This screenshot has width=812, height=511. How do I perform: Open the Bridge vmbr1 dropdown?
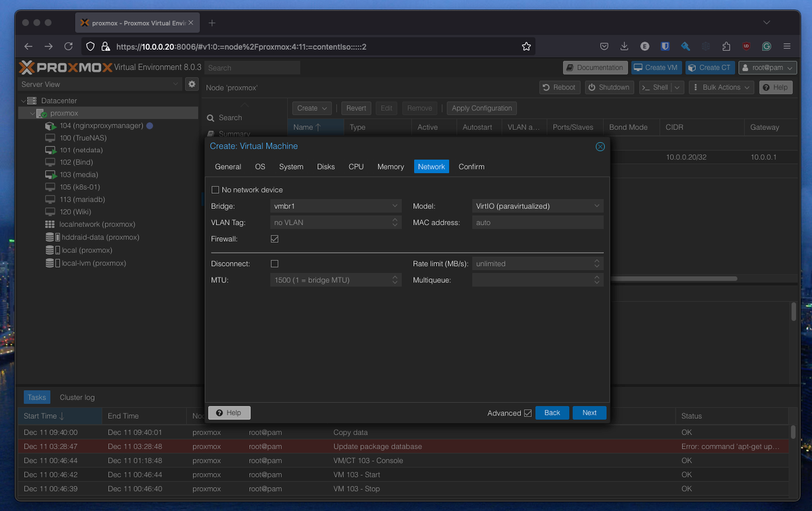click(x=336, y=206)
